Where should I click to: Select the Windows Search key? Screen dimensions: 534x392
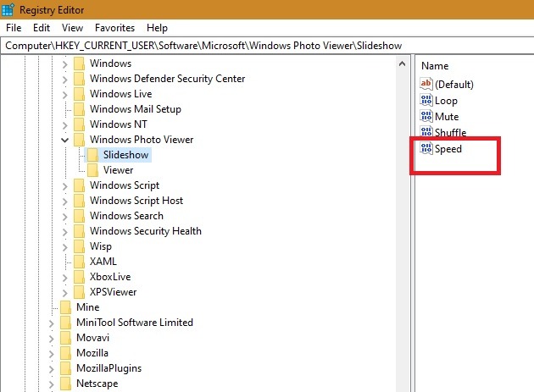pos(127,216)
